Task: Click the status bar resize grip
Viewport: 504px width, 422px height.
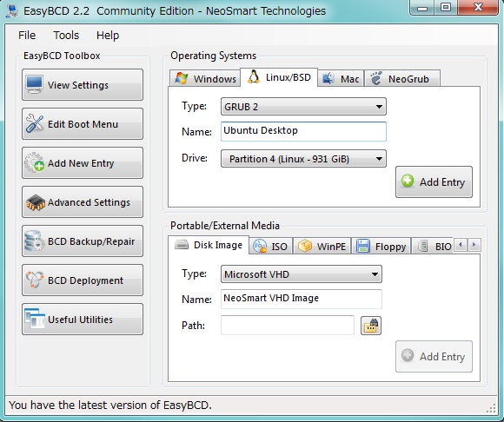Action: click(x=491, y=408)
